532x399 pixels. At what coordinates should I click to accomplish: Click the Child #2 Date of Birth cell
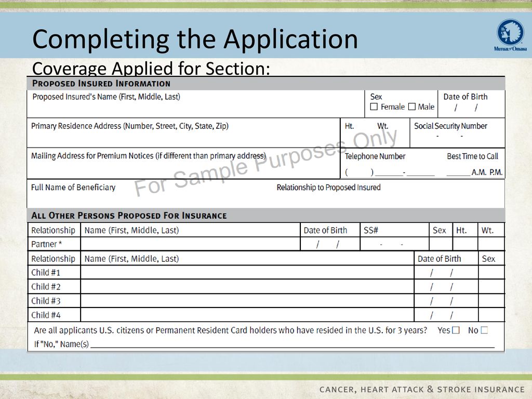pyautogui.click(x=446, y=287)
